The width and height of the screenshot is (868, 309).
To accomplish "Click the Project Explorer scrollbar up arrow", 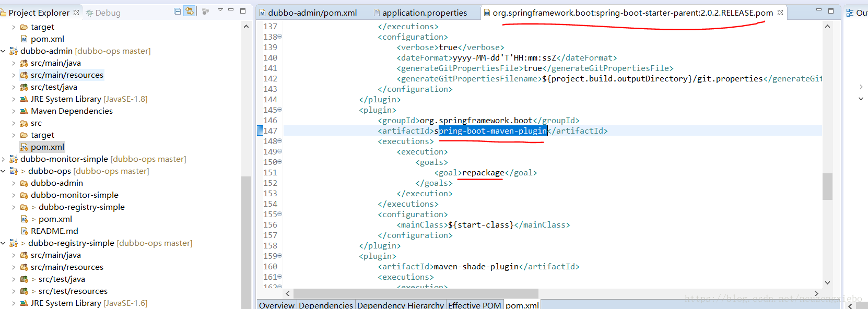I will coord(246,26).
